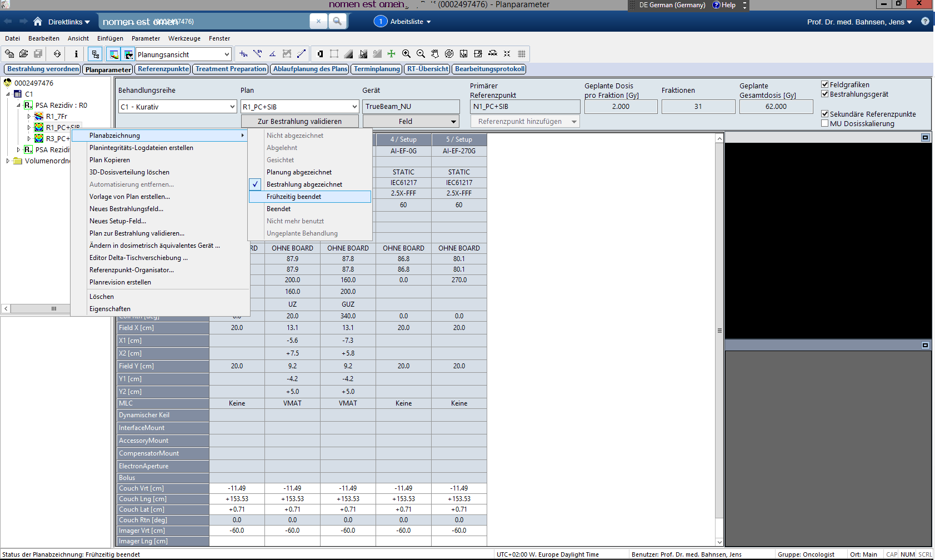Click the zoom out magnifier tool
The image size is (935, 560).
(421, 54)
